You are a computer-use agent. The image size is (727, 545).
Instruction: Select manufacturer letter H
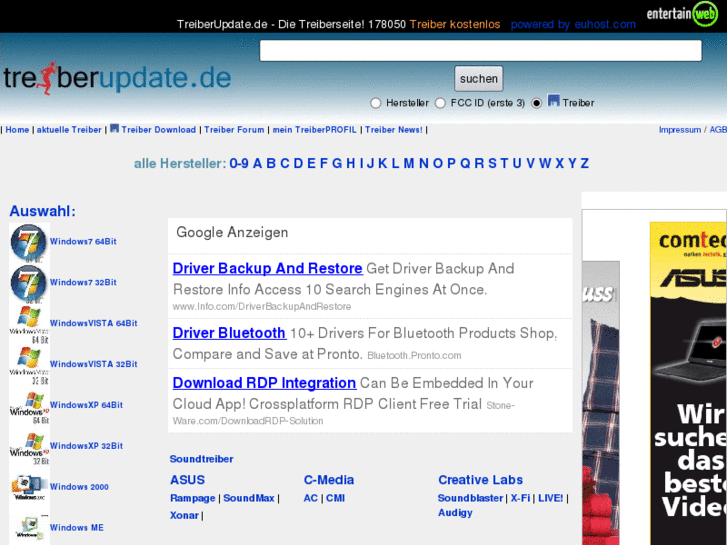tap(351, 163)
